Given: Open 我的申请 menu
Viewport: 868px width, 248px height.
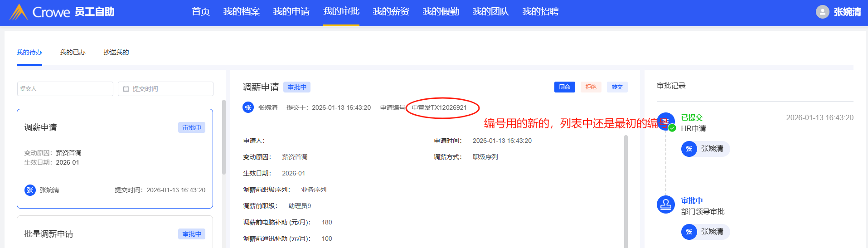Looking at the screenshot, I should [291, 12].
